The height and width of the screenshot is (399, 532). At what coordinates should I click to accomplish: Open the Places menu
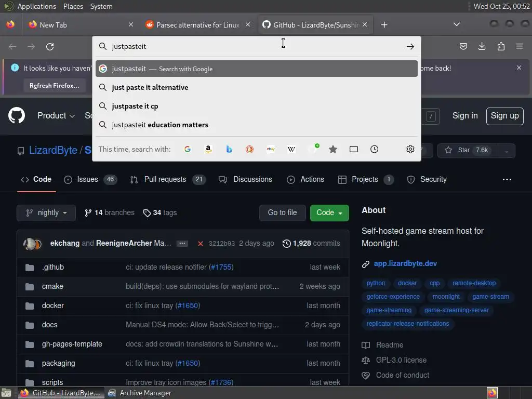[x=73, y=6]
